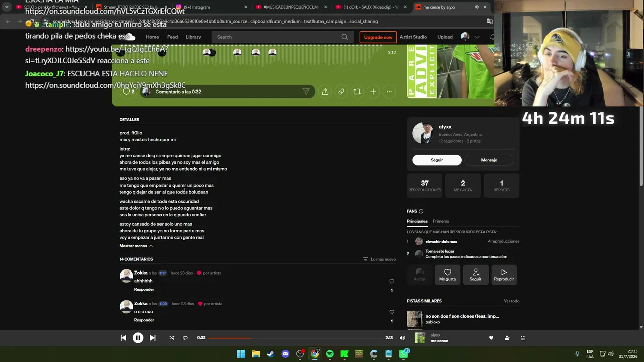The image size is (644, 362).
Task: Share the track using the share icon
Action: coord(325,92)
